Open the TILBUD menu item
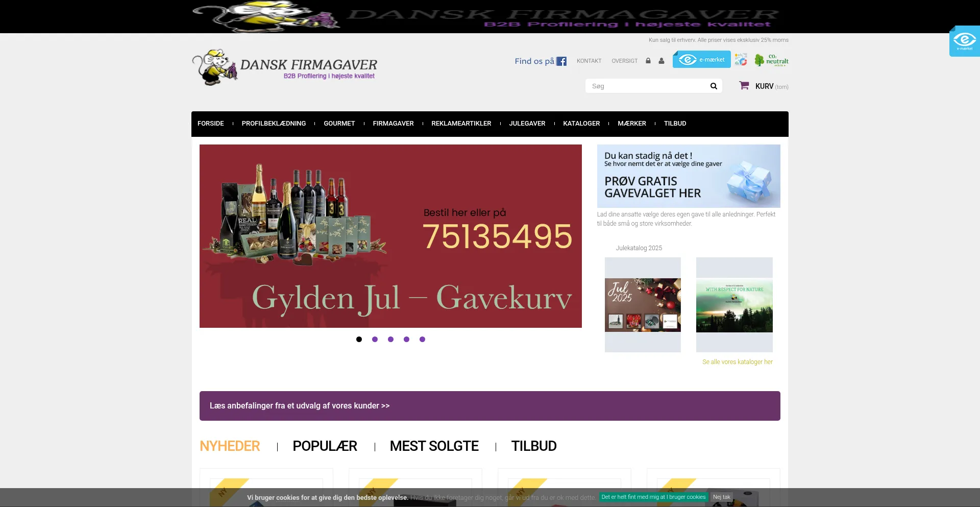This screenshot has height=507, width=980. point(675,124)
